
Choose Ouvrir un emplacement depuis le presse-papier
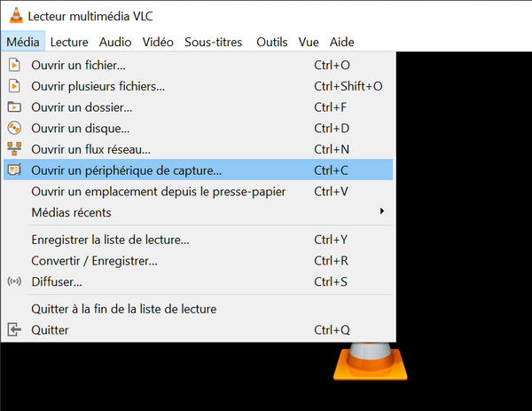198,191
